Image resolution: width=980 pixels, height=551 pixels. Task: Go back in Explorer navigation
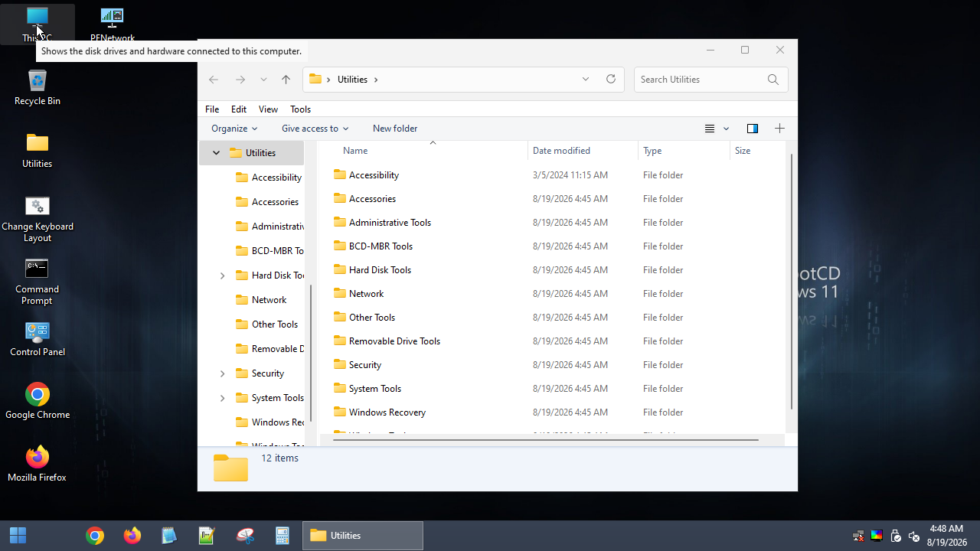click(214, 80)
